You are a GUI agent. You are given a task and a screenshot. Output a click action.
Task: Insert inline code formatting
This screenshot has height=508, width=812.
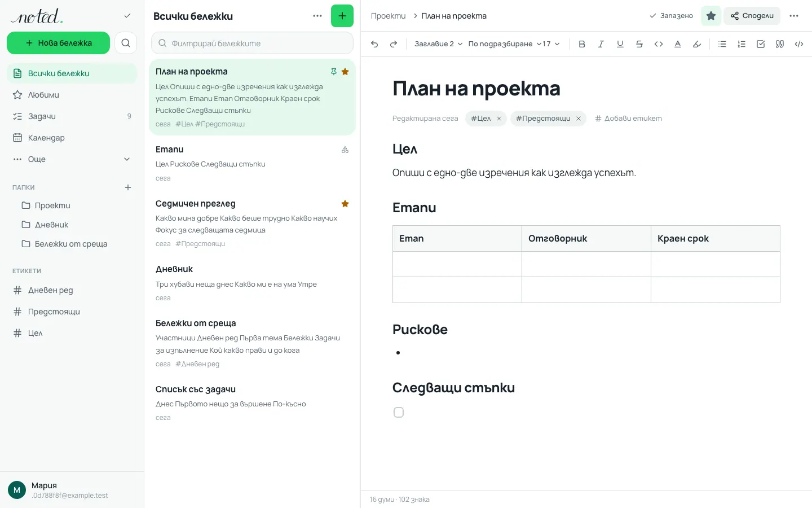[x=659, y=44]
